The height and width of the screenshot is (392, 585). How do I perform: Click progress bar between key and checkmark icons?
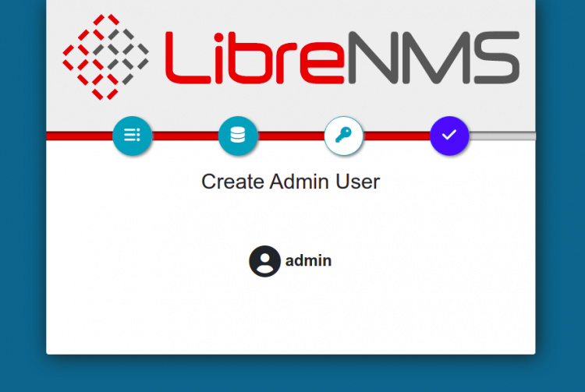[396, 136]
